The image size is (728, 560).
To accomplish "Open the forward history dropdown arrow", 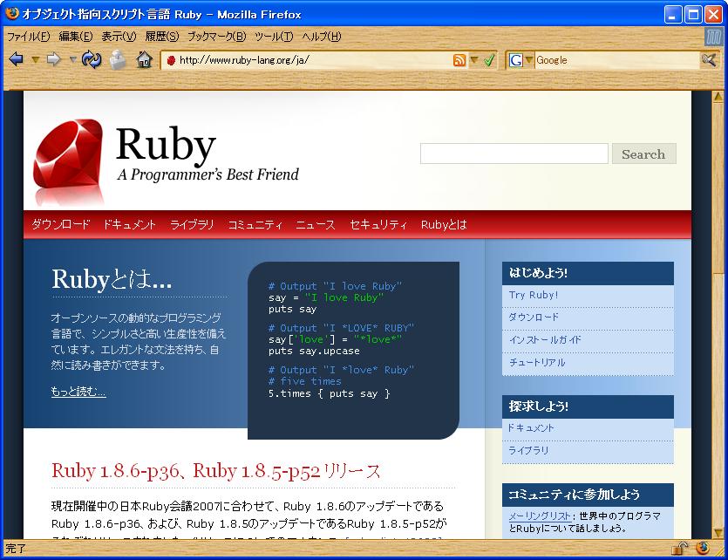I will tap(72, 60).
